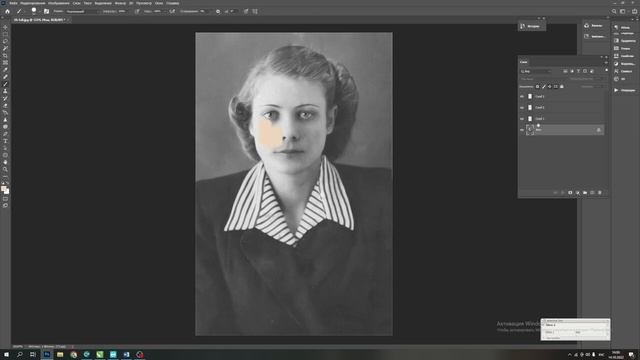Create a new layer with the plus icon

tap(592, 193)
